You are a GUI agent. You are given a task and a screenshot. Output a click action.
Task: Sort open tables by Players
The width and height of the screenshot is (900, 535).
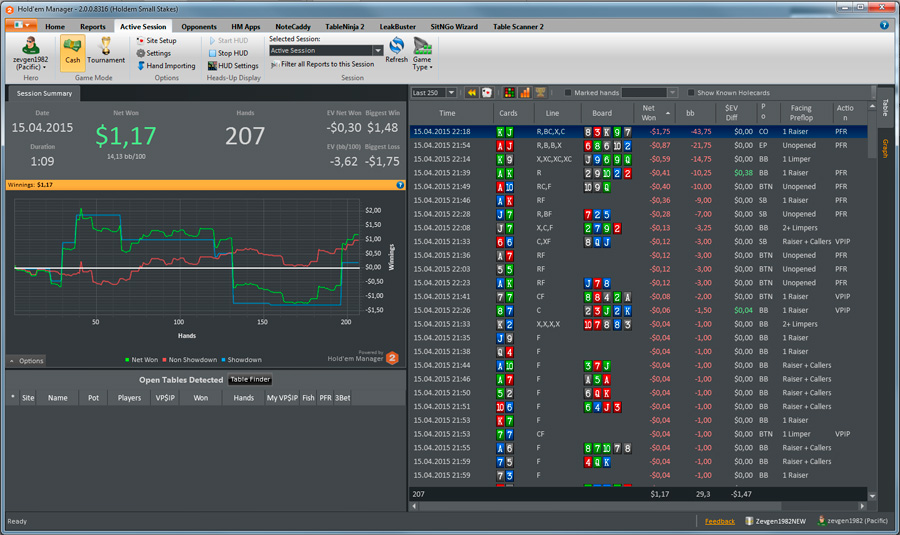[x=129, y=398]
